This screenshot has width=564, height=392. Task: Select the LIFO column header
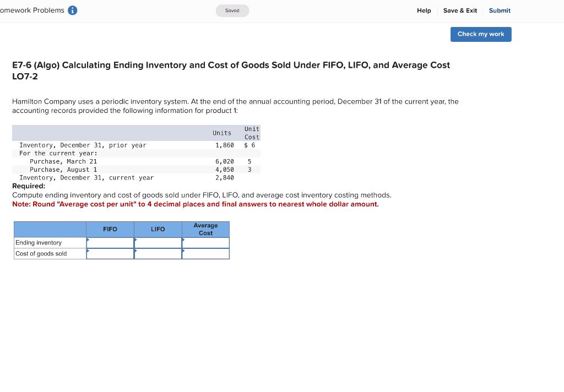[158, 229]
